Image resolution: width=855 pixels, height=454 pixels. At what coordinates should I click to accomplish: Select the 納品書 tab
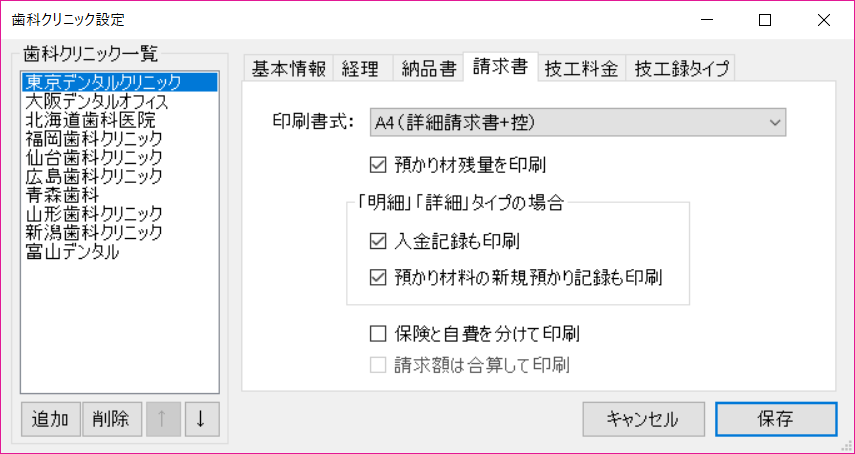427,68
